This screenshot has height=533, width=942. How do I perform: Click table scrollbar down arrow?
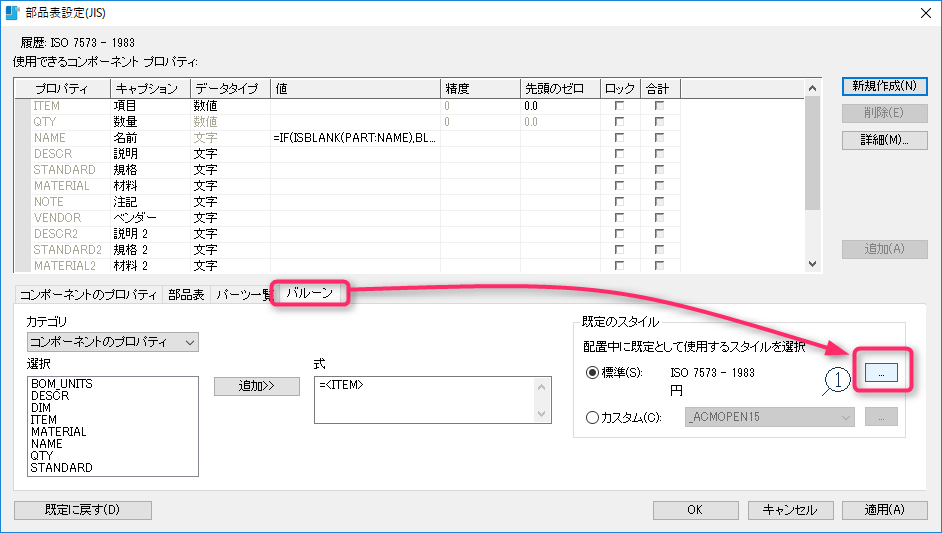(x=812, y=264)
